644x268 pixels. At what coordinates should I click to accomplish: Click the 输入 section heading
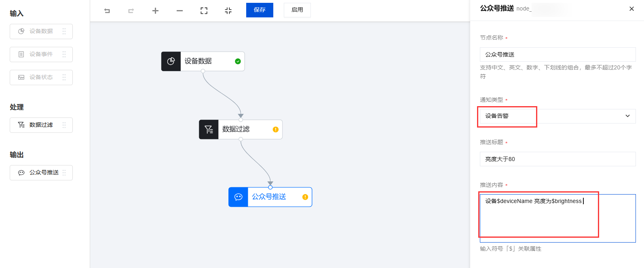[x=17, y=13]
